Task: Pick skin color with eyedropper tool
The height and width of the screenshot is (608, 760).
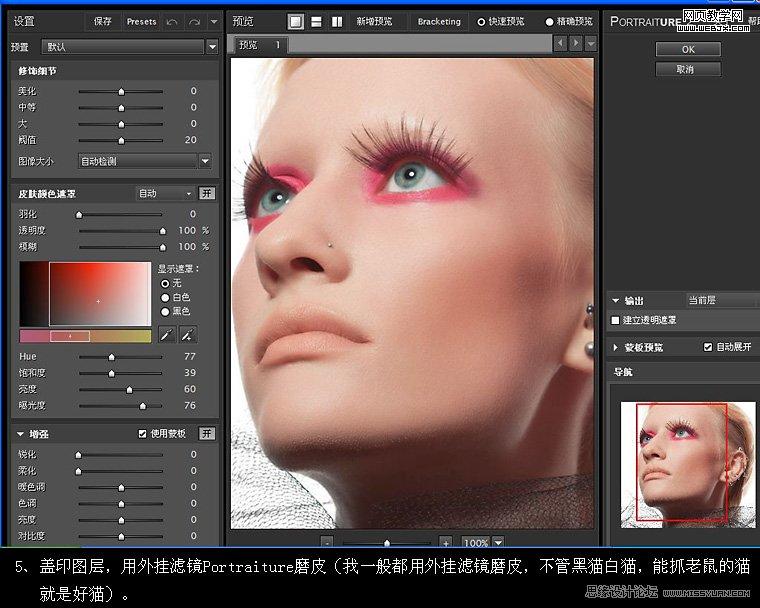Action: [x=166, y=335]
